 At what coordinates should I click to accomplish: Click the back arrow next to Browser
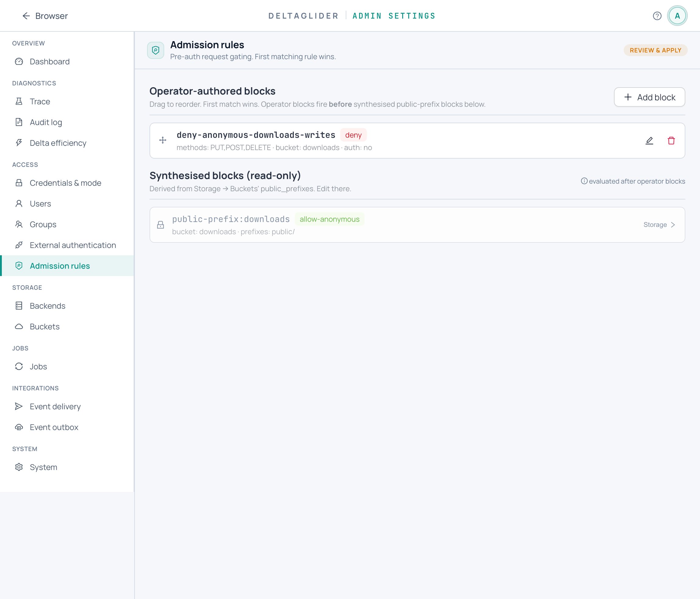point(26,16)
